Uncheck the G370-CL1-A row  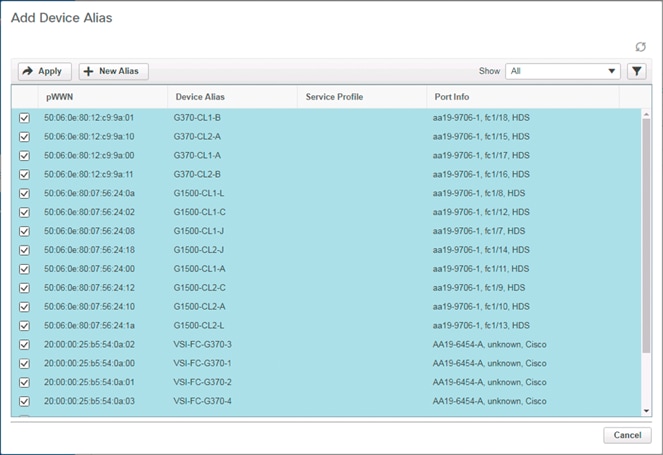[25, 156]
